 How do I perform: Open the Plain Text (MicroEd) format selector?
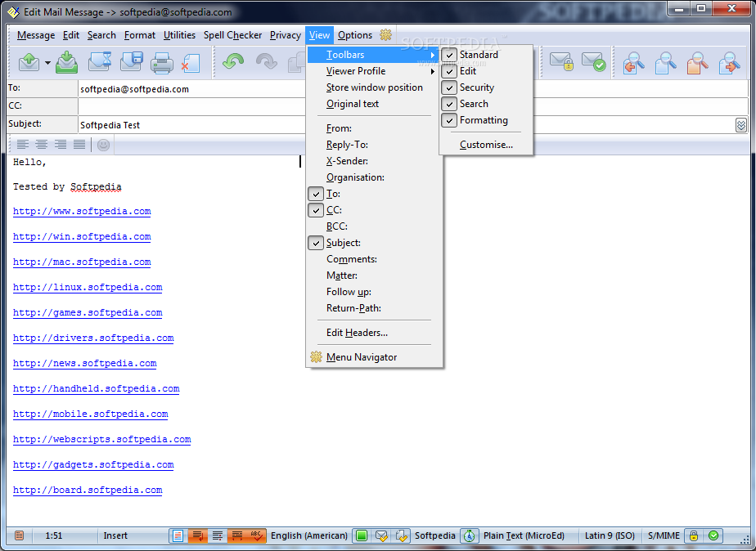[x=524, y=535]
